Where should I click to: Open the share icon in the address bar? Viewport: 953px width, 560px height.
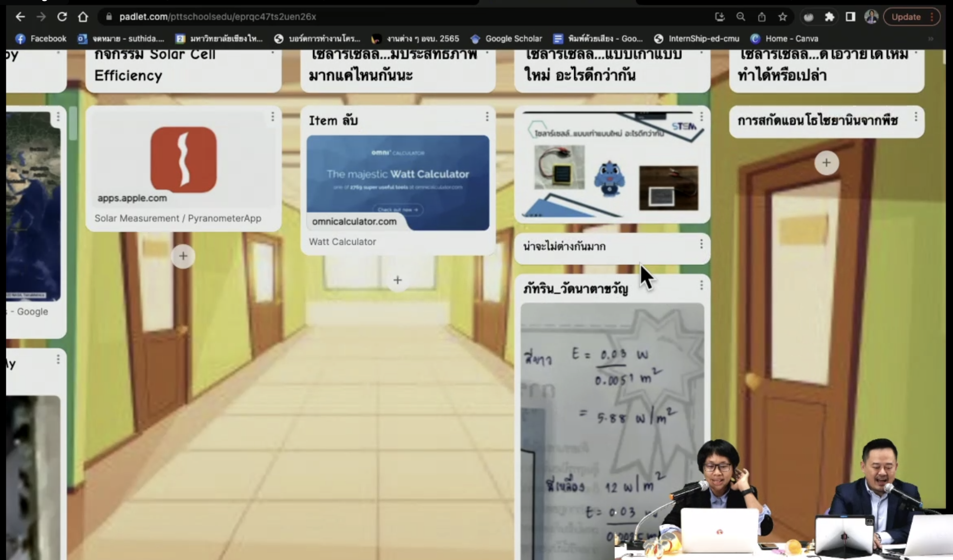761,16
